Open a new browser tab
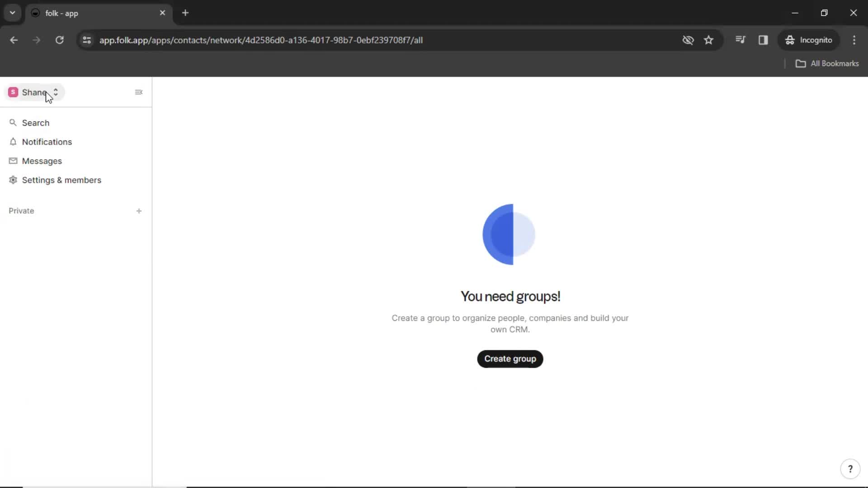The height and width of the screenshot is (488, 868). [185, 13]
